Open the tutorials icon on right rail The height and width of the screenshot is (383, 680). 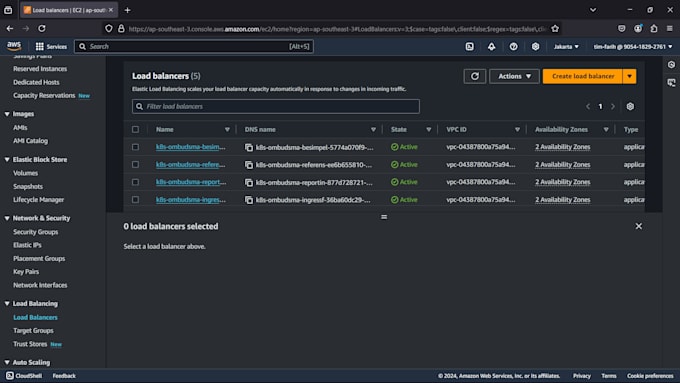coord(671,82)
